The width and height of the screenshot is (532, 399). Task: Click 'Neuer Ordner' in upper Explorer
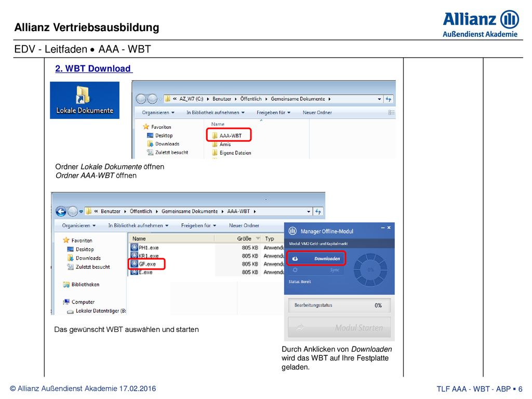click(x=317, y=112)
